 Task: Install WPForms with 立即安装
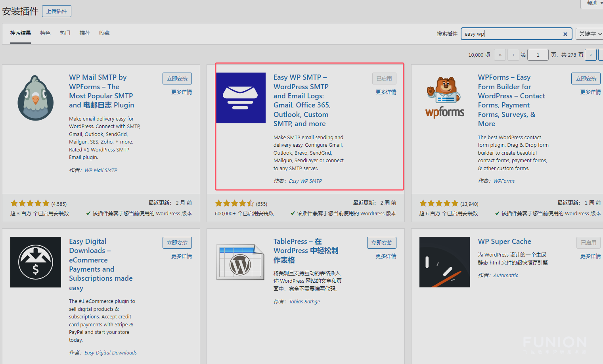click(x=586, y=79)
